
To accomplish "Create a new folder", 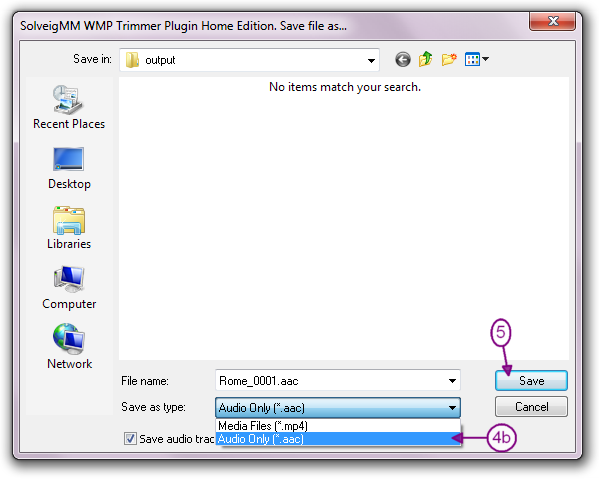I will point(449,59).
